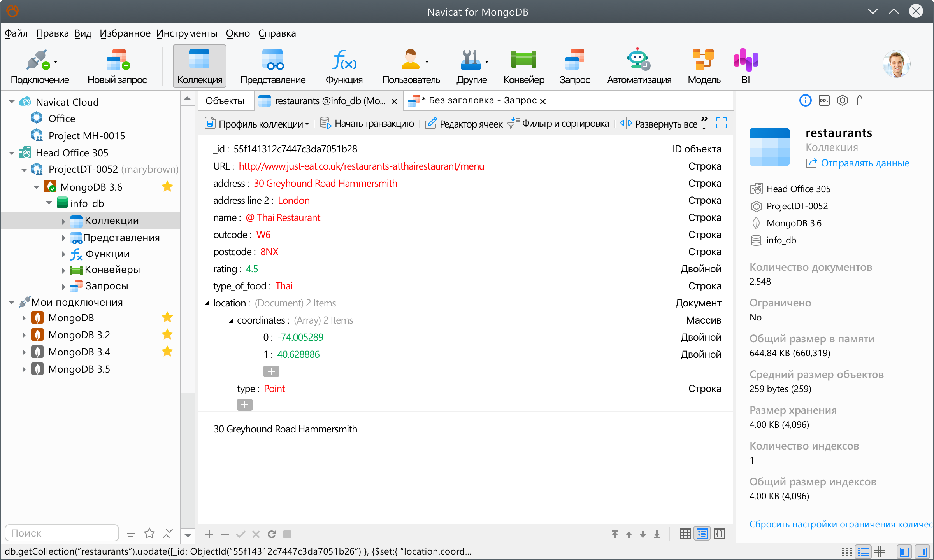Open the Пользователь toolbar item
This screenshot has width=934, height=560.
(x=411, y=66)
